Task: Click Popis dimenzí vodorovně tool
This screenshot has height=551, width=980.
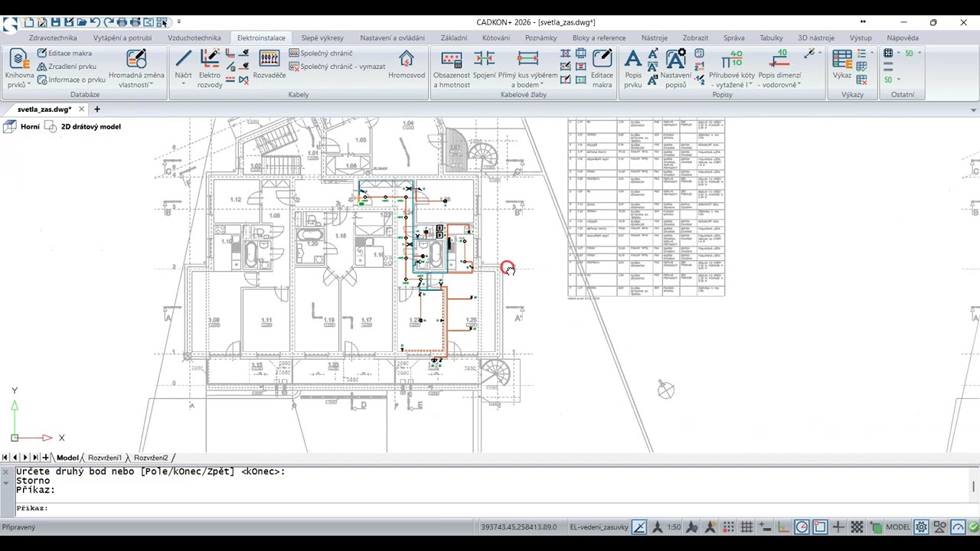Action: (x=779, y=69)
